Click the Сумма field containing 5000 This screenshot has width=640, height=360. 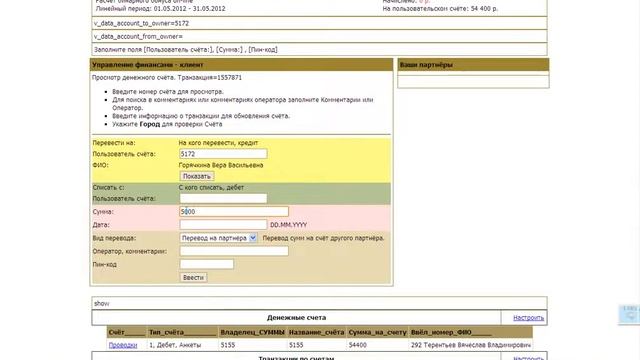click(x=234, y=211)
